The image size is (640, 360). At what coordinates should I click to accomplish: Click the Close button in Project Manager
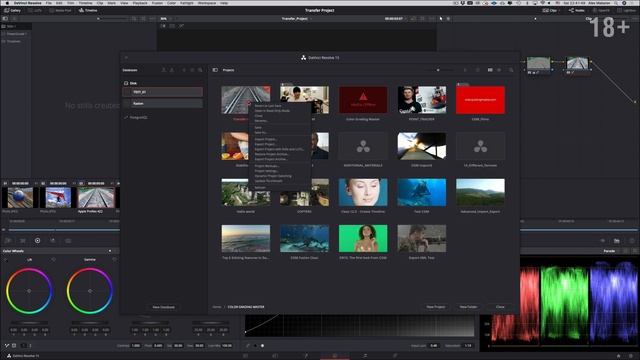click(500, 307)
